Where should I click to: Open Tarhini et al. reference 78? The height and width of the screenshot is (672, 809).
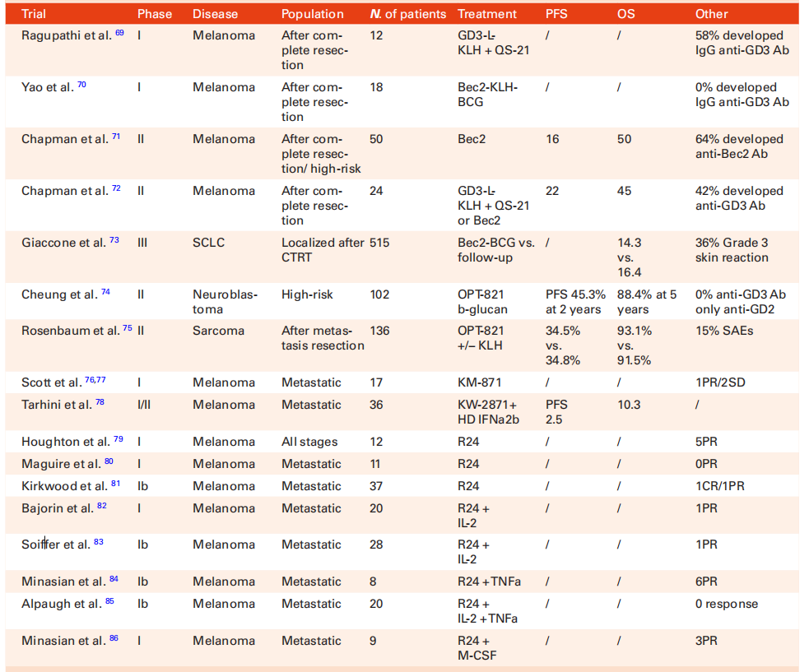tap(100, 402)
